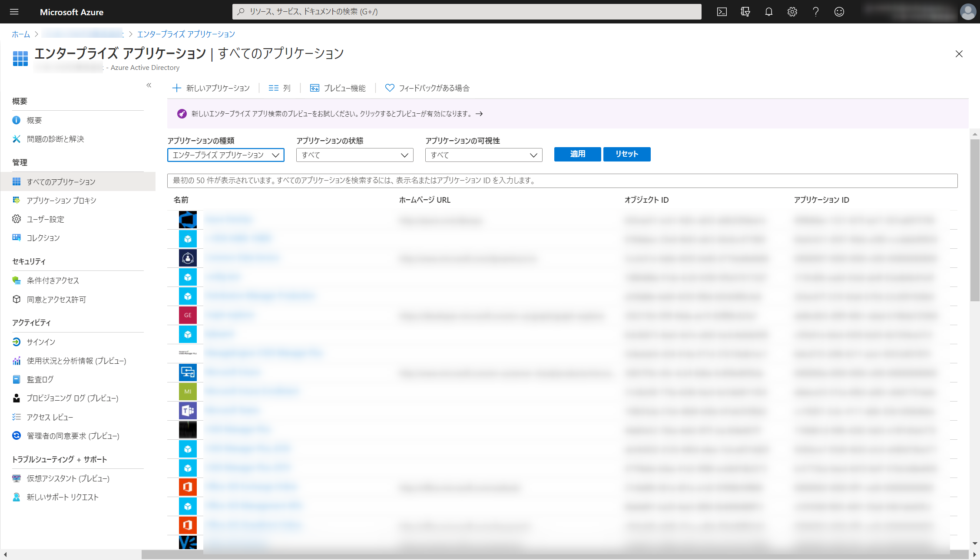Open portal settings gear icon
The image size is (980, 560).
[x=792, y=12]
